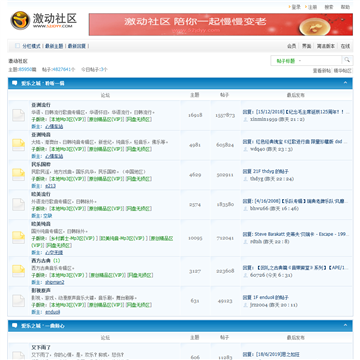Open 网盘无损区 sub-forum under 民乐国粹
This screenshot has width=360, height=360.
pyautogui.click(x=139, y=179)
